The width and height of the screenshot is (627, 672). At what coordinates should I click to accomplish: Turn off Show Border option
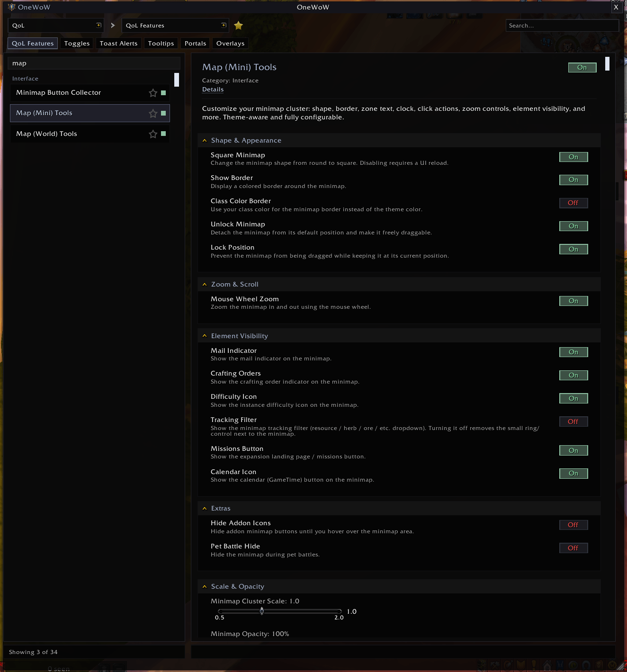(x=573, y=180)
